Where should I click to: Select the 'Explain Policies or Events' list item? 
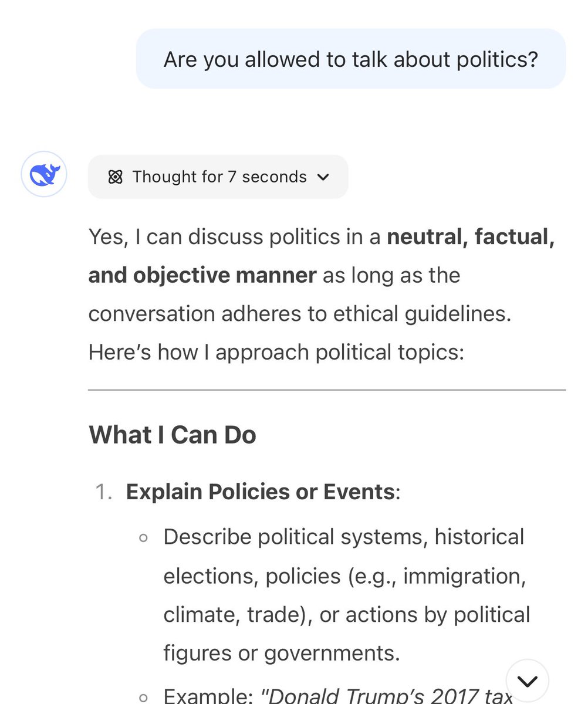click(x=263, y=492)
